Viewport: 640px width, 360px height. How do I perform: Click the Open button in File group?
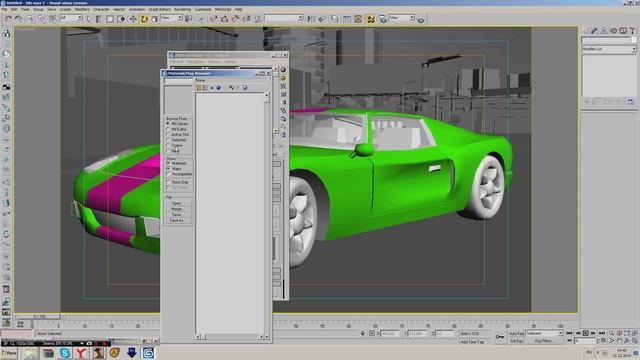[x=177, y=203]
